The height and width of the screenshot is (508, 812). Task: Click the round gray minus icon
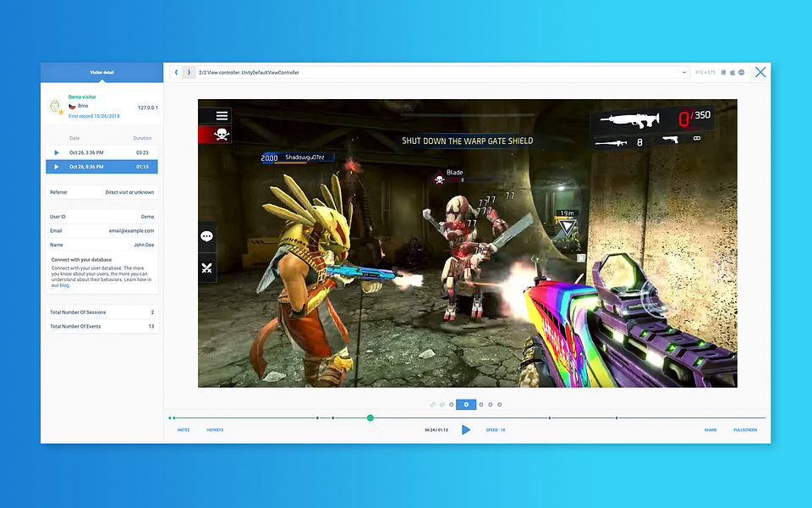(x=742, y=73)
